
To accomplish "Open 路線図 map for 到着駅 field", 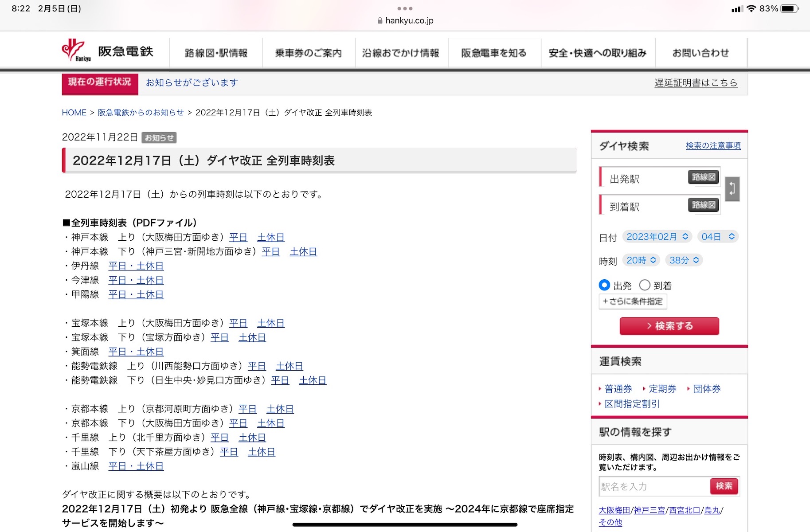I will (x=704, y=205).
